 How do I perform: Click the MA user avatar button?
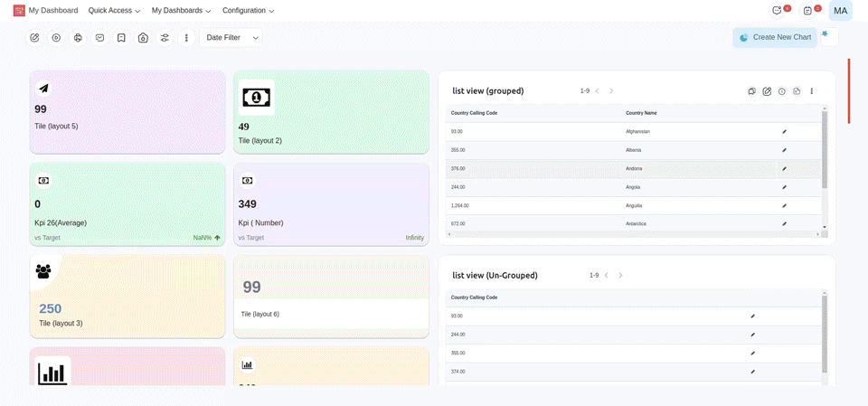(840, 11)
